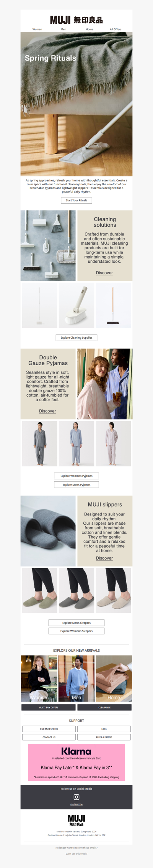Image resolution: width=153 pixels, height=868 pixels.
Task: Click Explore Men's Sleepers button
Action: [x=76, y=623]
